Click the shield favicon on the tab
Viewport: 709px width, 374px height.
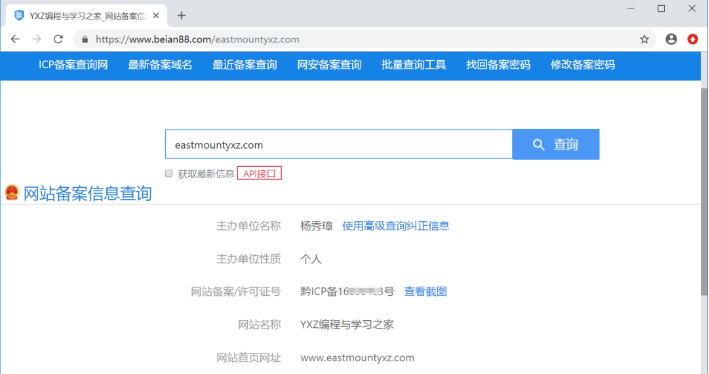coord(19,16)
